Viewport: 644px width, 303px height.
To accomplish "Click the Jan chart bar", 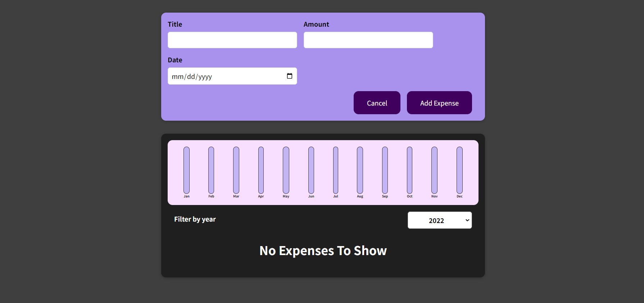I will click(186, 170).
